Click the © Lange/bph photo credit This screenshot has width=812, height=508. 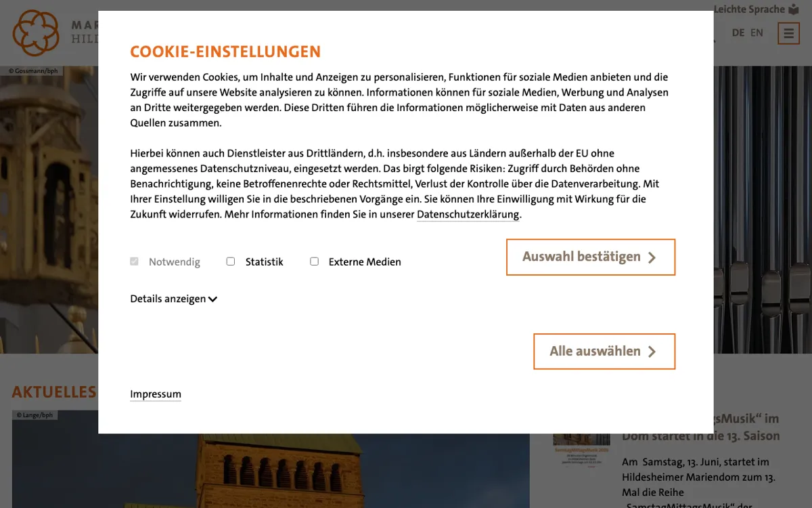click(x=35, y=415)
